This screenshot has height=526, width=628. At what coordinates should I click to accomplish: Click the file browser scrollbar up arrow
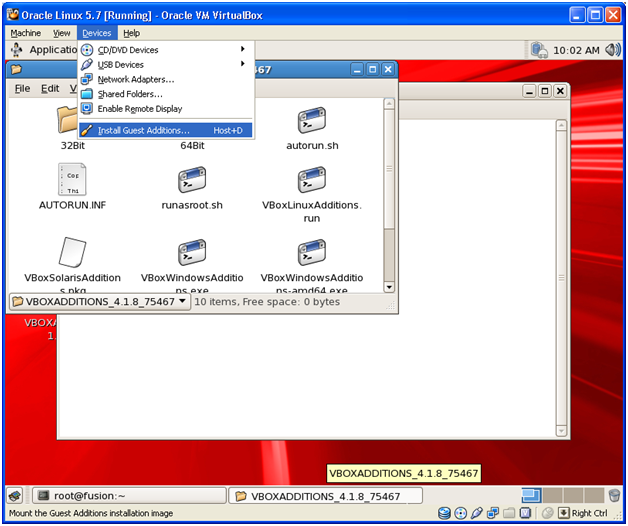click(389, 104)
